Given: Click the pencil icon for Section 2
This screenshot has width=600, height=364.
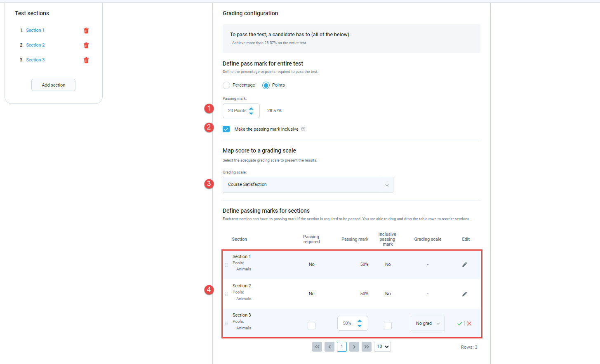Looking at the screenshot, I should point(464,294).
